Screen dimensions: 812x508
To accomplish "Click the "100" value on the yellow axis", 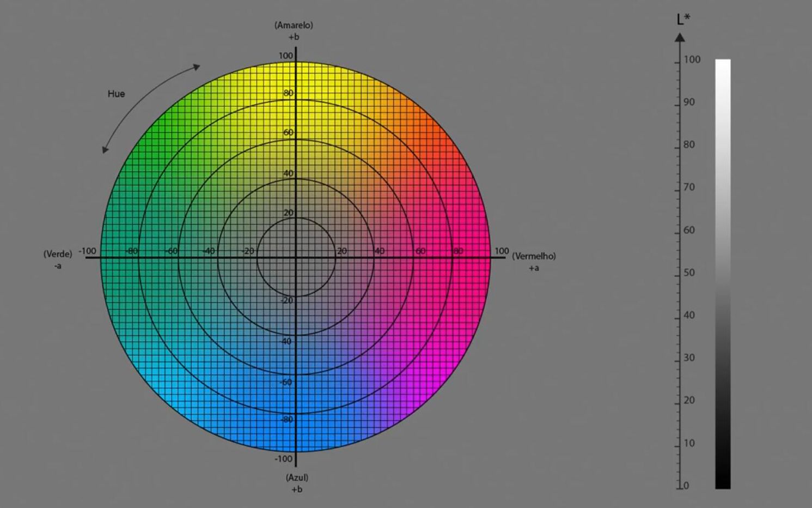I will coord(285,56).
